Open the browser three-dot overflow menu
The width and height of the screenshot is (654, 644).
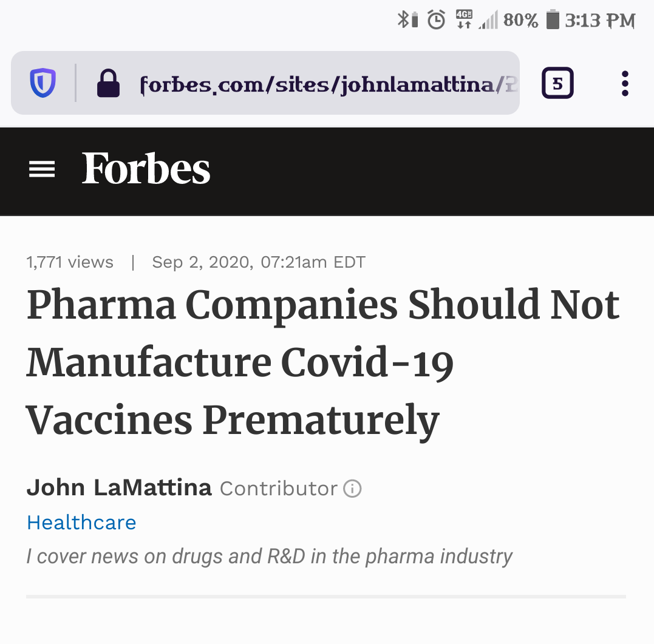pyautogui.click(x=625, y=83)
